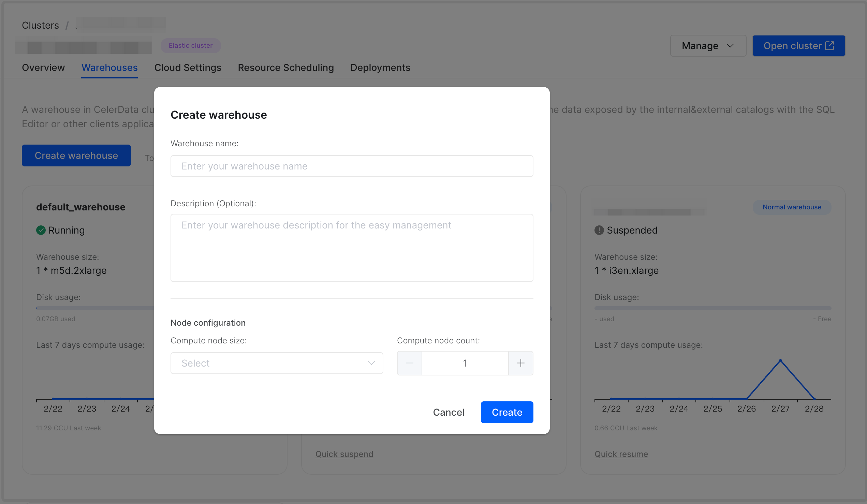Click the external link icon on Open cluster
This screenshot has width=867, height=504.
829,45
